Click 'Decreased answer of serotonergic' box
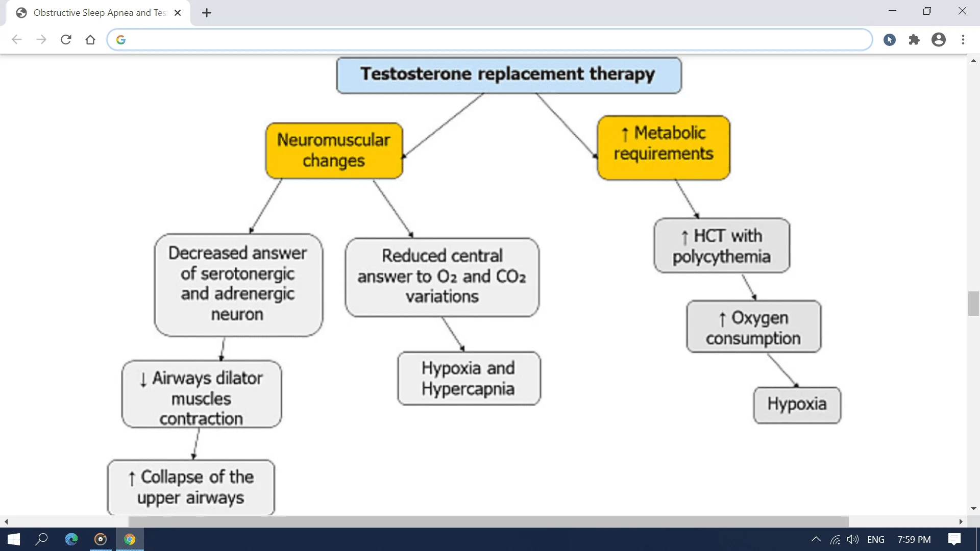Screen dimensions: 980x551 click(x=238, y=285)
